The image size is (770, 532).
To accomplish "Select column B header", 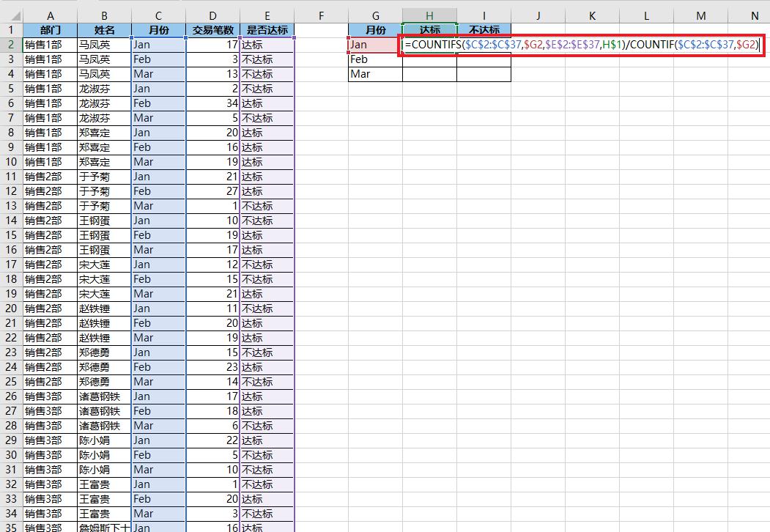I will click(104, 15).
